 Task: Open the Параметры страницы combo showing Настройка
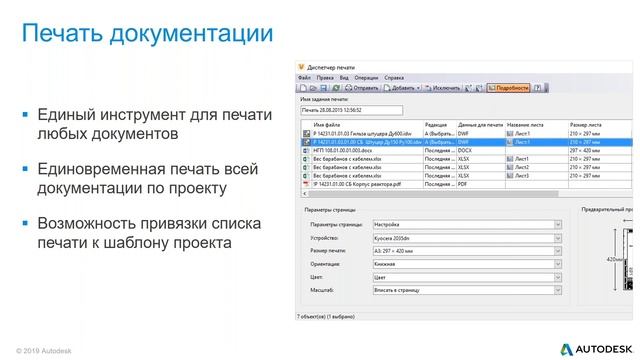(467, 224)
